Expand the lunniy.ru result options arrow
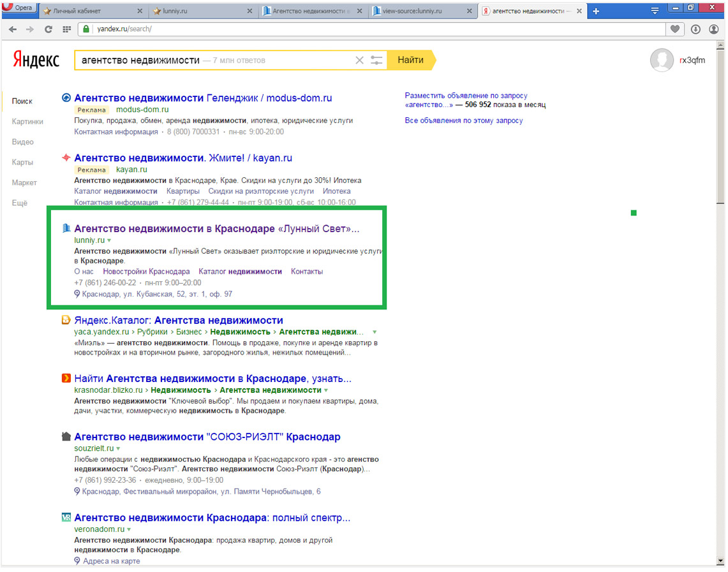The image size is (728, 572). click(109, 241)
